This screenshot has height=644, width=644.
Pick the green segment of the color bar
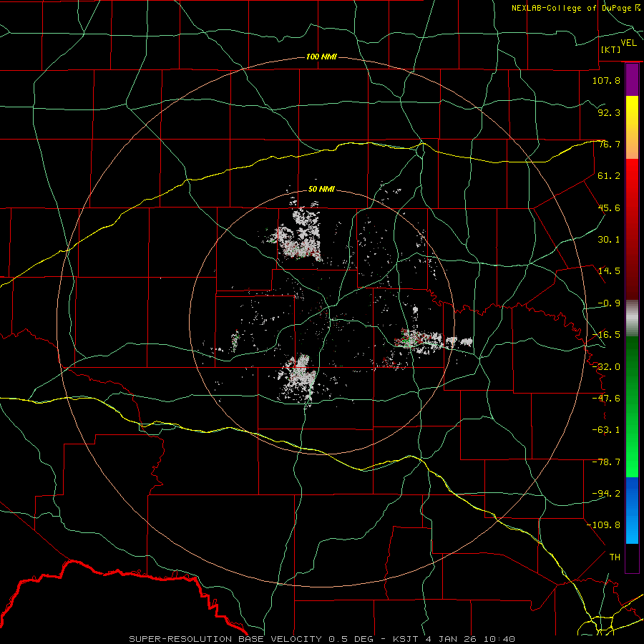[x=632, y=406]
